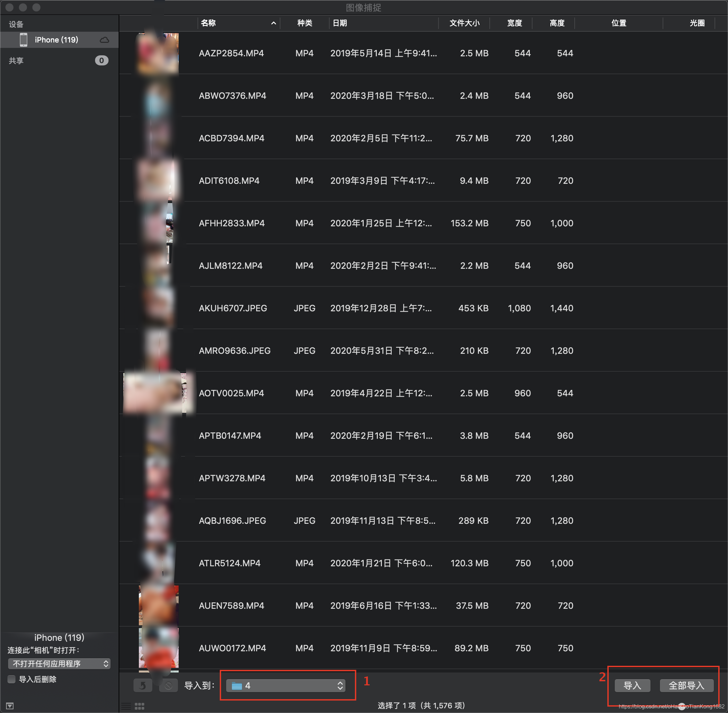The width and height of the screenshot is (728, 713).
Task: Click the iPhone device icon in sidebar
Action: tap(24, 40)
